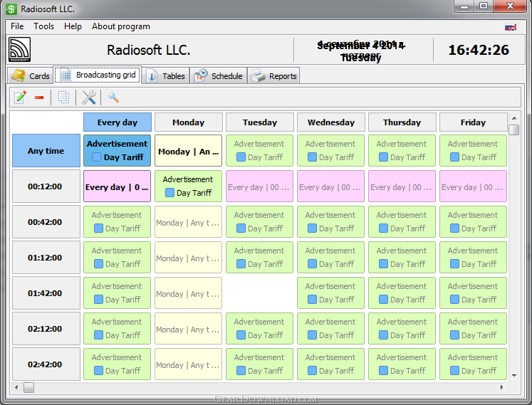Select the 00:12:00 row header
532x405 pixels.
coord(46,186)
